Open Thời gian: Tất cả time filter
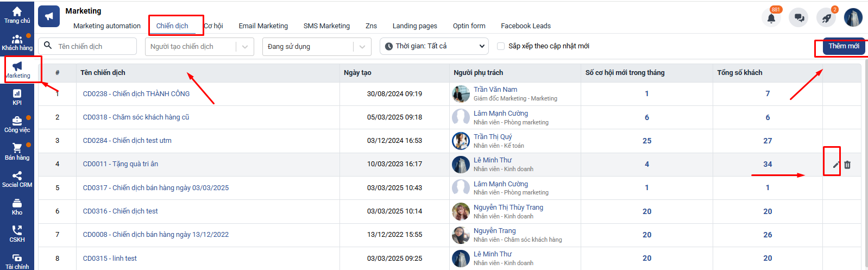 pos(434,46)
